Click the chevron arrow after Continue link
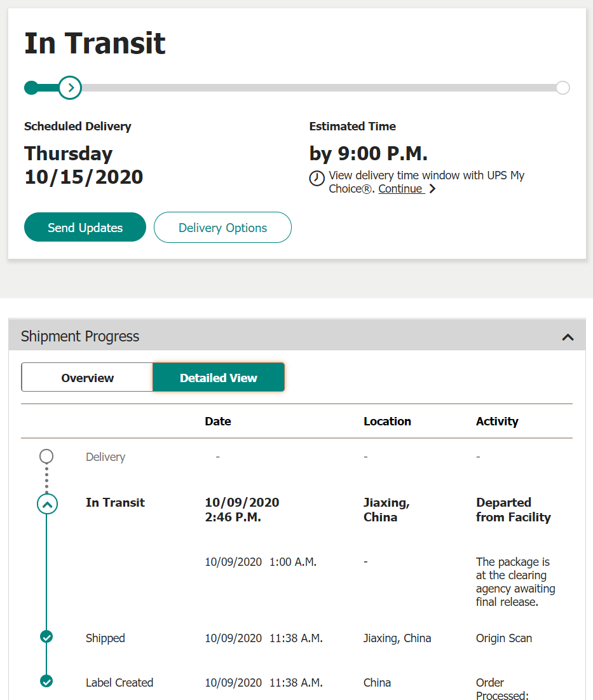 click(x=432, y=189)
